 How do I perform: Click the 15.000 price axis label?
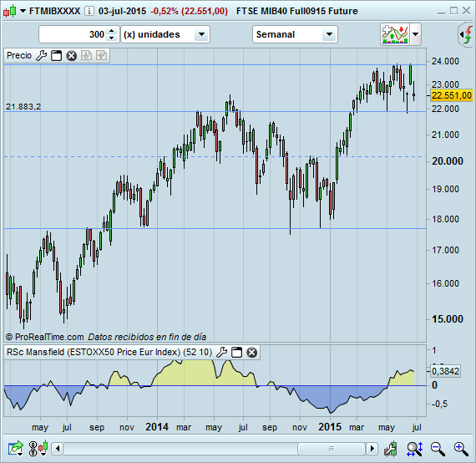[x=448, y=319]
